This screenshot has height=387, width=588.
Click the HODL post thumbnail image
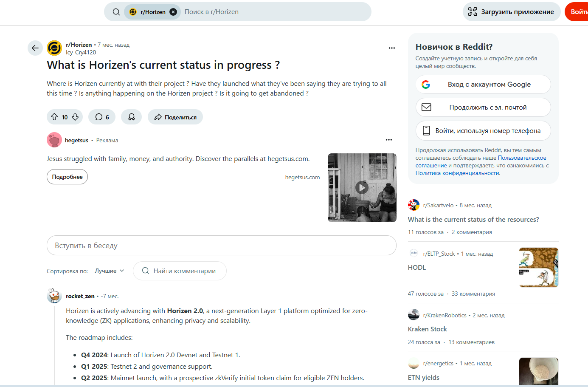(x=539, y=268)
